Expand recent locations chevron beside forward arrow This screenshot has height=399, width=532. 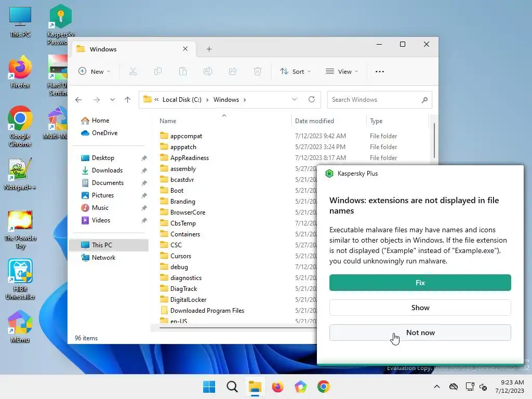tap(112, 100)
